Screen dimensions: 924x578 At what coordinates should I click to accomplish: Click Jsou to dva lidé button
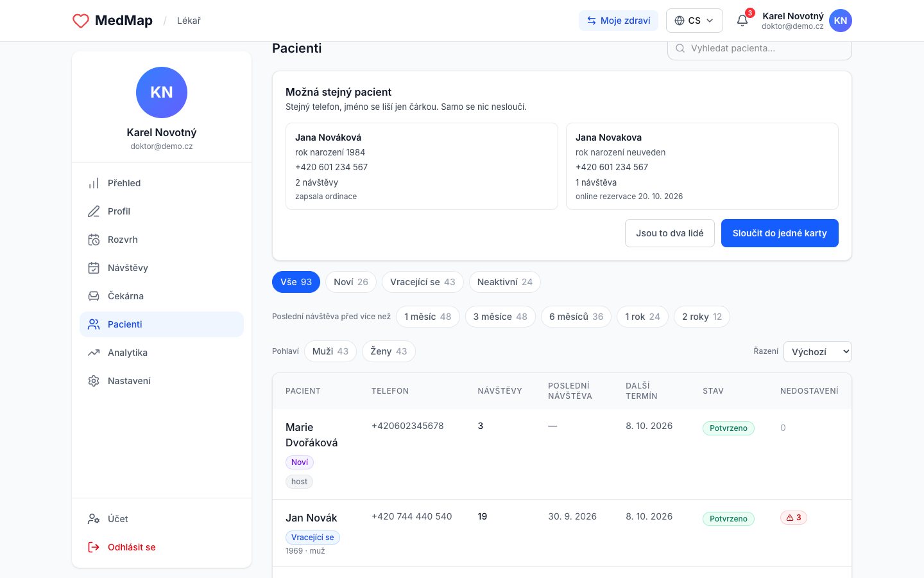pyautogui.click(x=670, y=233)
